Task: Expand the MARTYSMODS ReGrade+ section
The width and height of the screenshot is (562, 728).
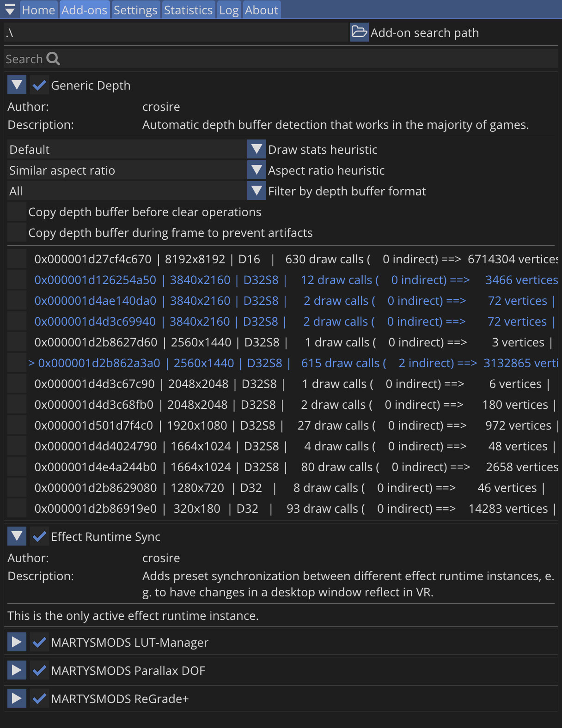Action: (x=17, y=698)
